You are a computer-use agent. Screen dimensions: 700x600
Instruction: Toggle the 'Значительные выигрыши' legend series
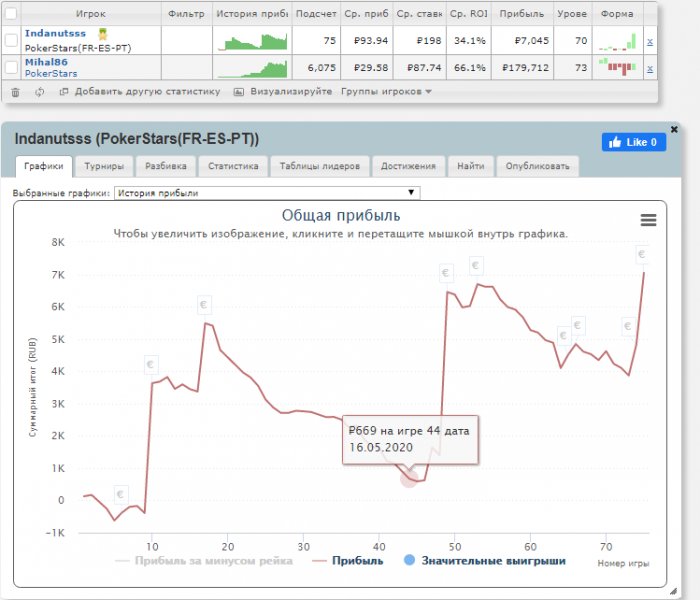pos(485,561)
